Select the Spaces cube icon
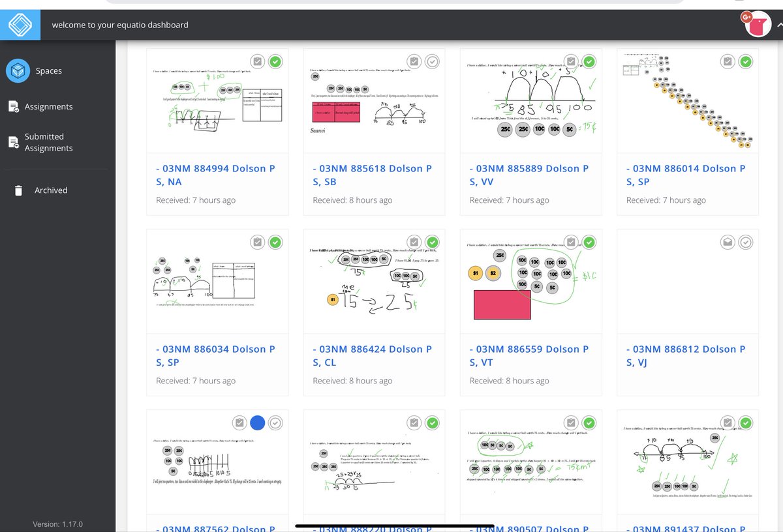The height and width of the screenshot is (532, 783). click(x=18, y=70)
